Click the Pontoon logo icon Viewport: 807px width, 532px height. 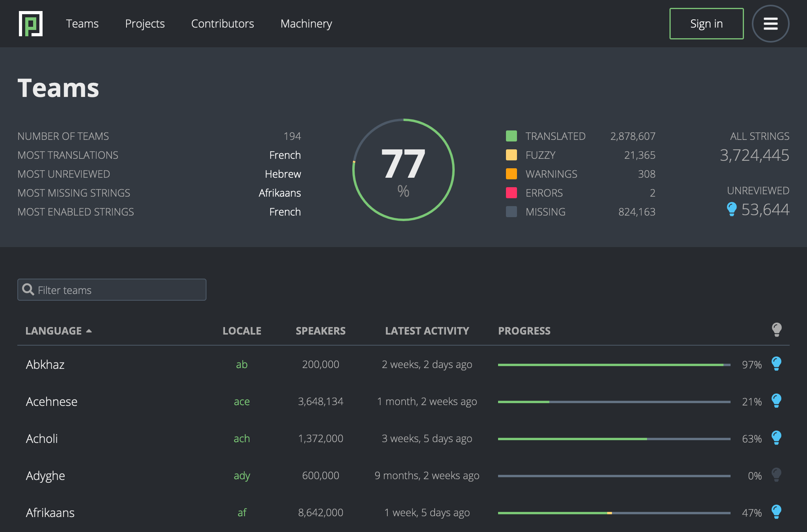pyautogui.click(x=31, y=24)
